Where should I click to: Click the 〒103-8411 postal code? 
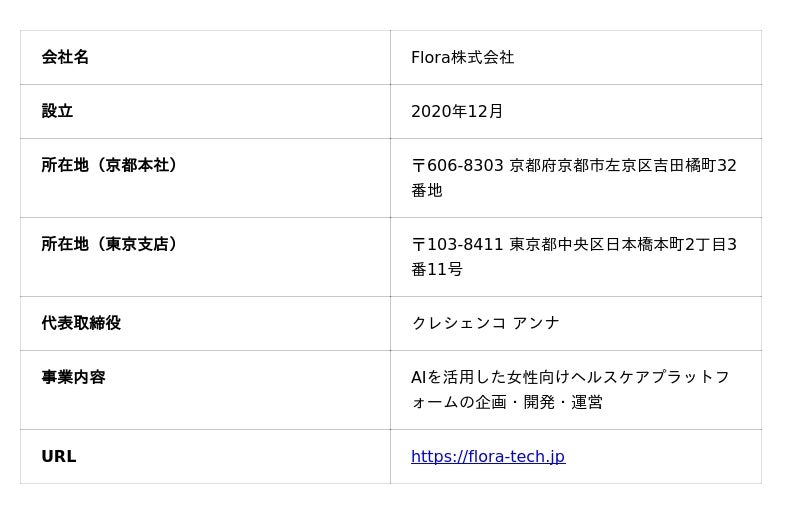(457, 245)
